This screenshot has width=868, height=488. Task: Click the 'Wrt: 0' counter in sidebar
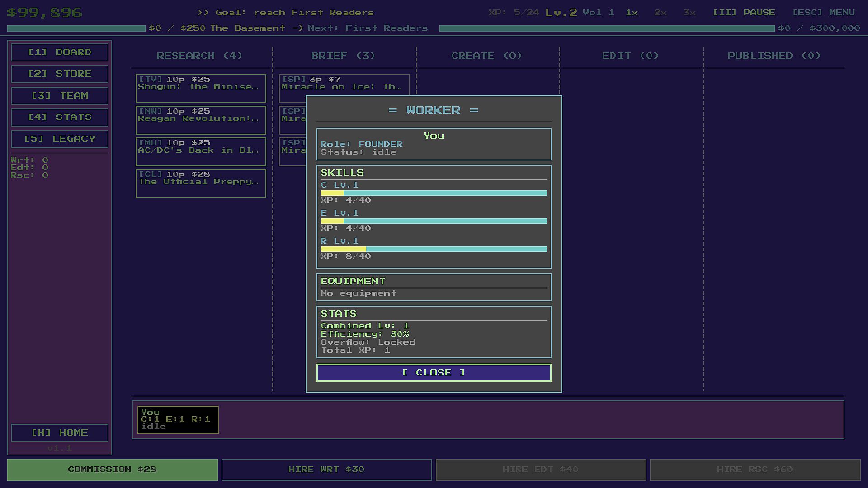(29, 160)
